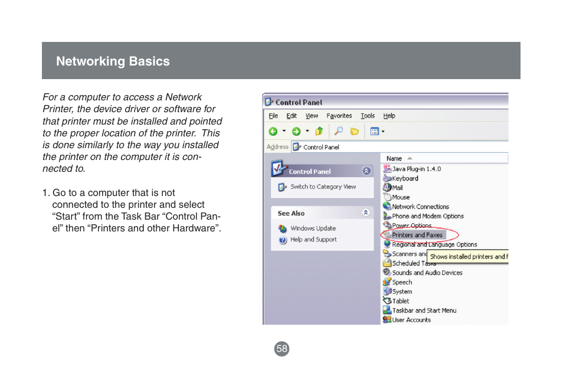This screenshot has height=392, width=563.
Task: Select the Network Connections icon
Action: tap(387, 206)
